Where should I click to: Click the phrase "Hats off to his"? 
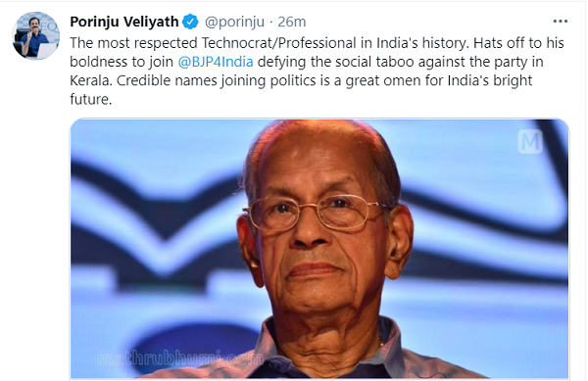518,43
